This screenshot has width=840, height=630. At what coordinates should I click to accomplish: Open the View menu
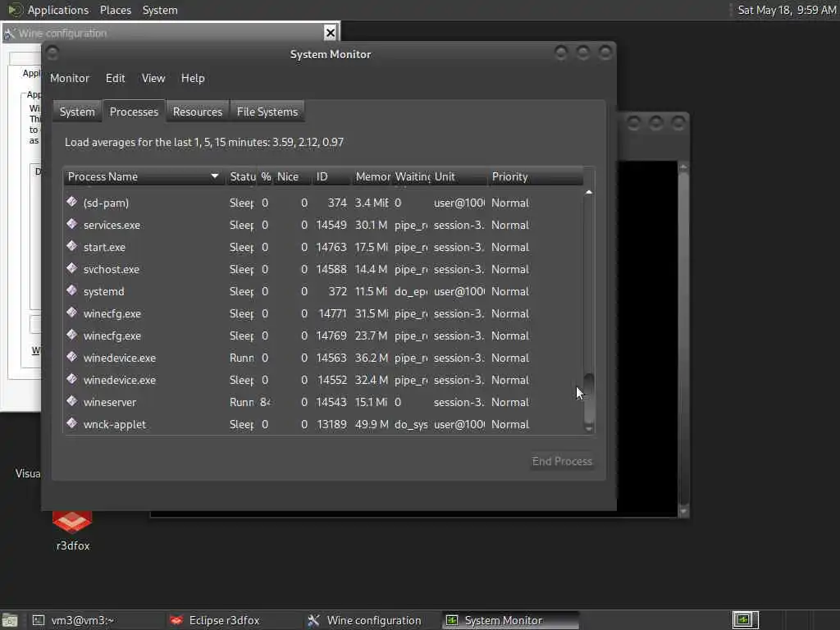[x=153, y=78]
